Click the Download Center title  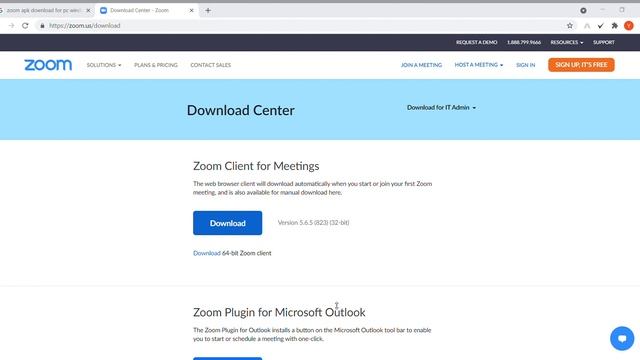click(x=240, y=110)
